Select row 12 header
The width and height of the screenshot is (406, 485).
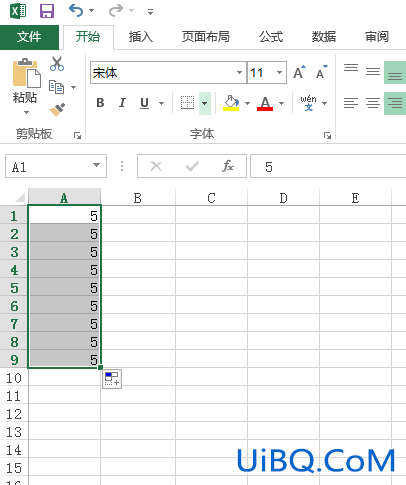coord(14,414)
